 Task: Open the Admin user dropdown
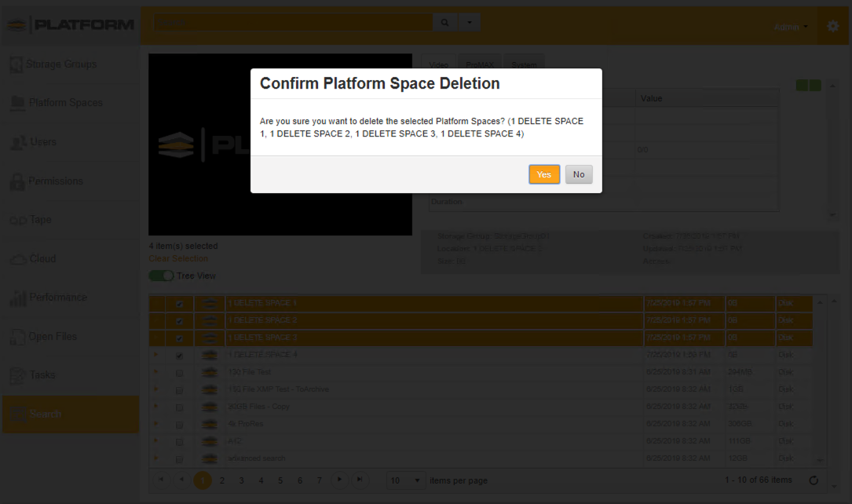(x=791, y=27)
